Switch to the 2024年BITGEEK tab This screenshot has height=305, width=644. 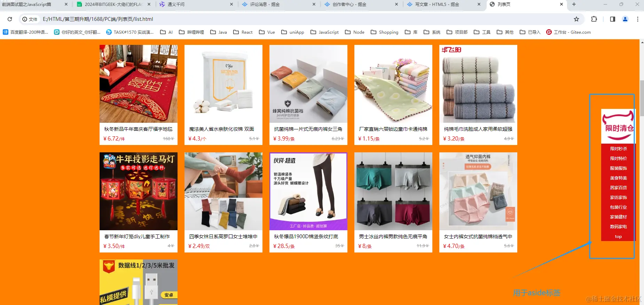[x=114, y=4]
